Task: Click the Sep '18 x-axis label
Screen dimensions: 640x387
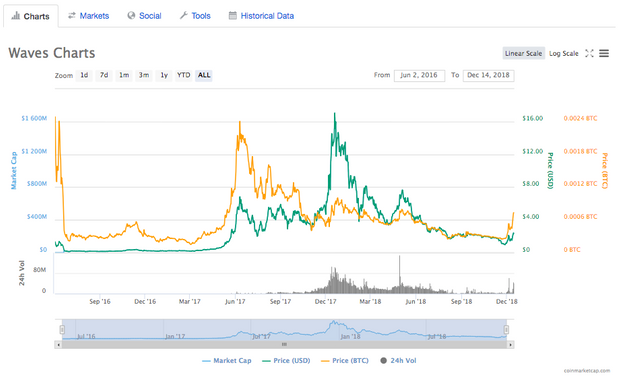Action: click(461, 302)
